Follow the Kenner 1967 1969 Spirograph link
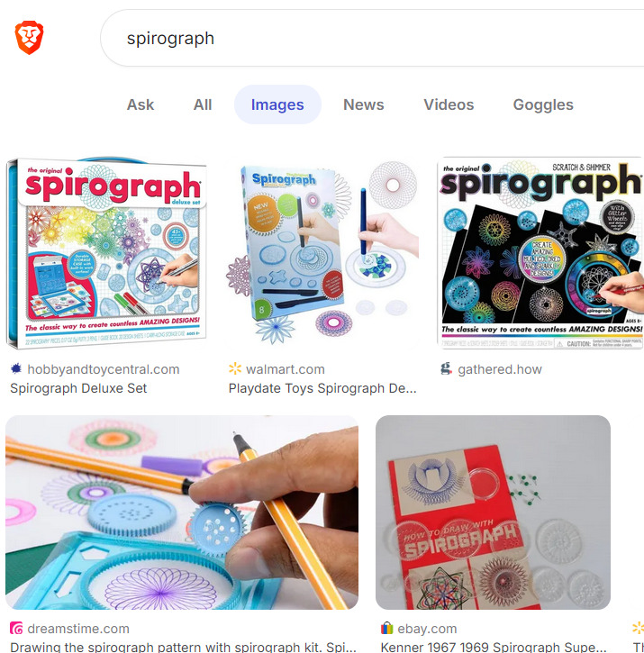Image resolution: width=644 pixels, height=653 pixels. click(494, 647)
